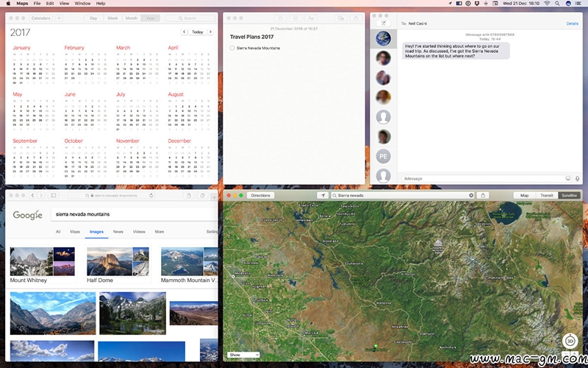
Task: Click the Safari show tabs icon
Action: point(203,195)
